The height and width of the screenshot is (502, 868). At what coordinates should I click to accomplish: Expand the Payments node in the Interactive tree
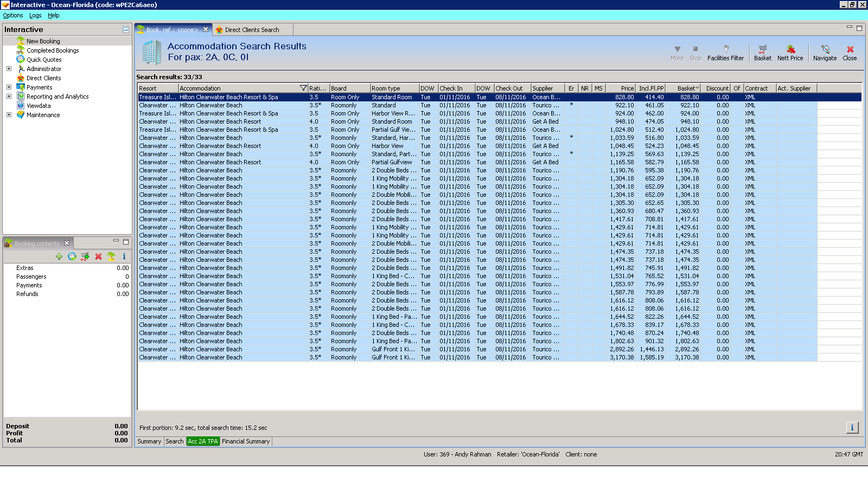tap(9, 87)
